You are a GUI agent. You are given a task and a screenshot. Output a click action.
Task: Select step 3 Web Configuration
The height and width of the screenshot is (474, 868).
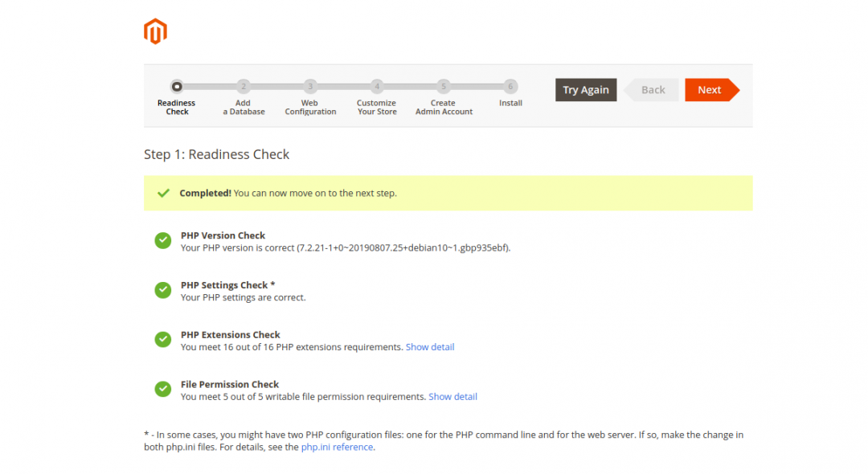click(x=310, y=87)
